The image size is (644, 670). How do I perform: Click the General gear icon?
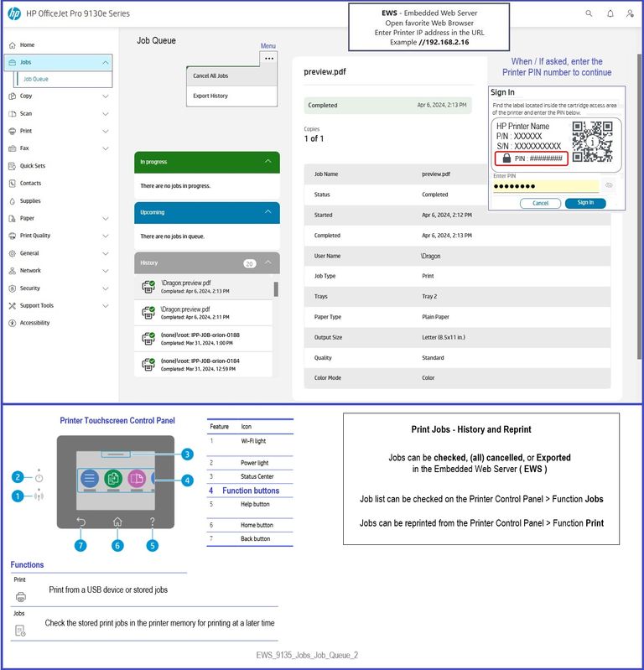tap(13, 253)
